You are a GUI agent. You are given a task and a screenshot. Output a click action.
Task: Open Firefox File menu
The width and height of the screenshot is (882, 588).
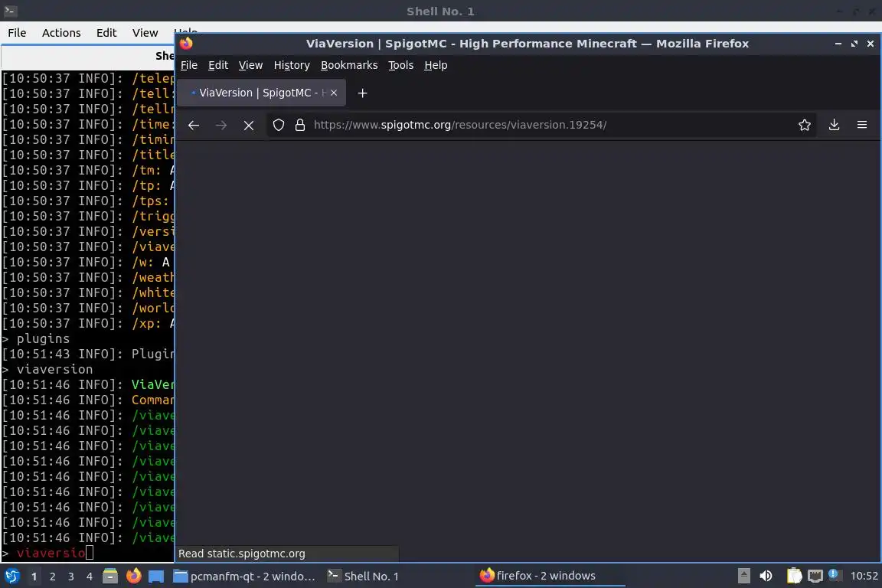click(189, 65)
